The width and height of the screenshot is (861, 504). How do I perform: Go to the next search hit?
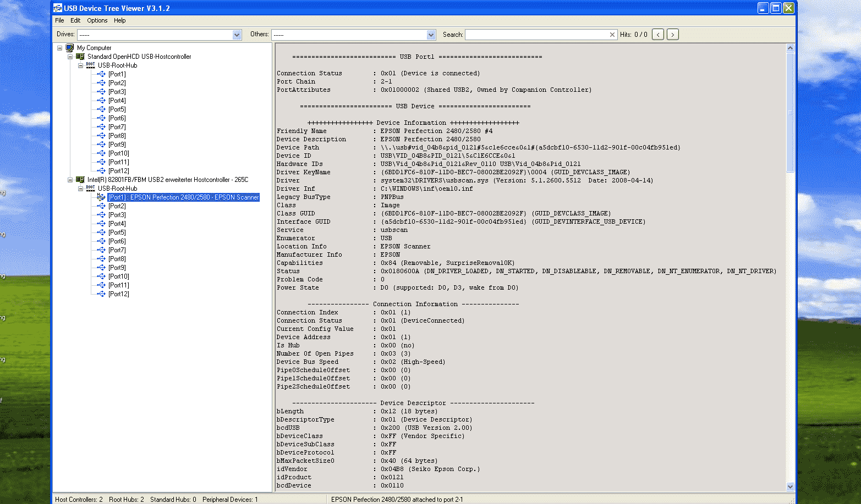672,35
